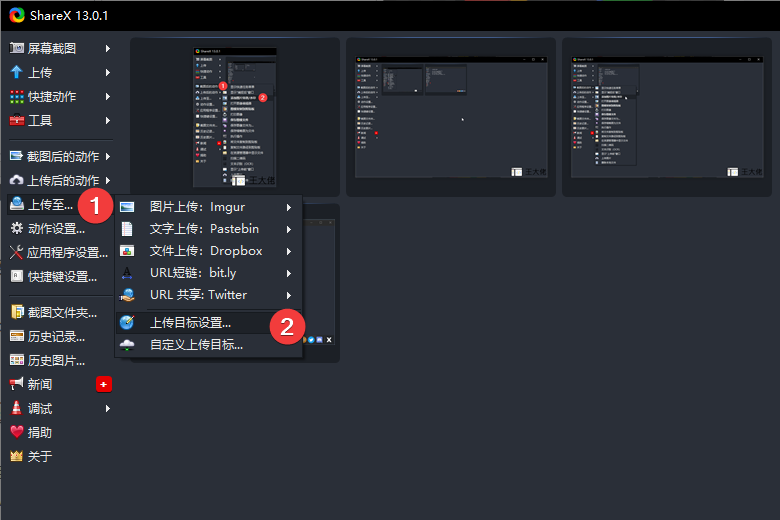Select URL短链: bit.ly entry
Viewport: 780px width, 520px height.
tap(208, 273)
